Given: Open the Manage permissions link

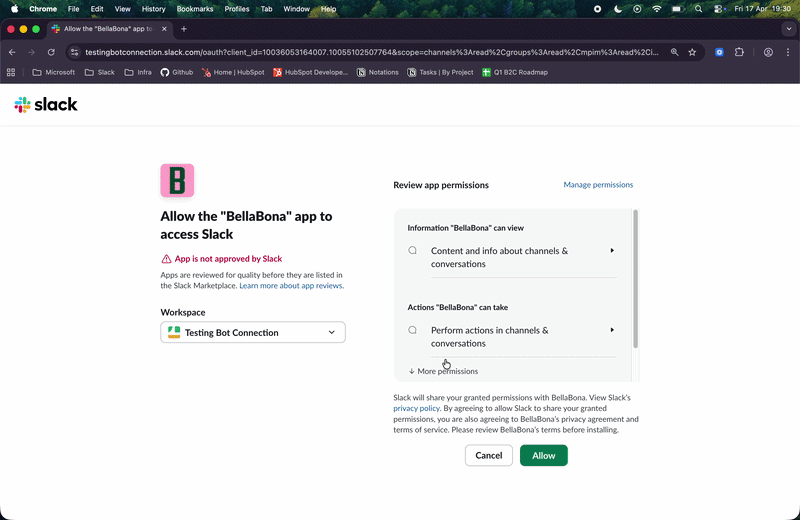Looking at the screenshot, I should pyautogui.click(x=598, y=185).
